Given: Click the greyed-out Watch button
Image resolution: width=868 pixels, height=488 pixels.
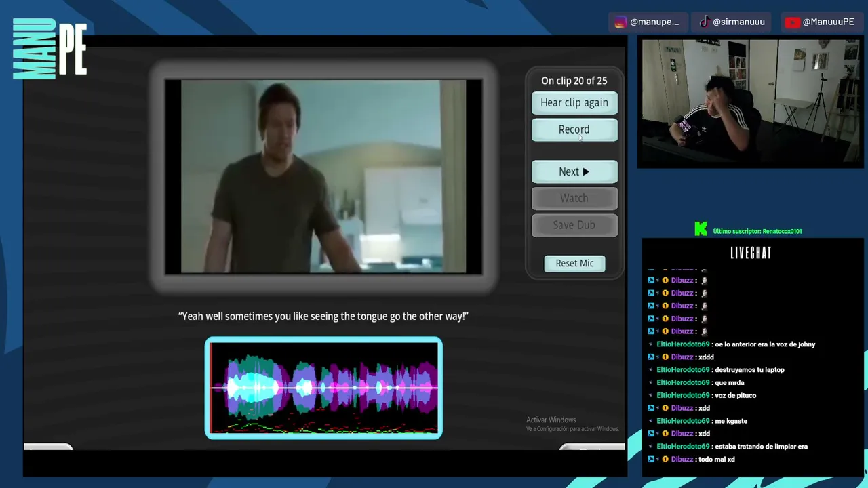Looking at the screenshot, I should [574, 199].
